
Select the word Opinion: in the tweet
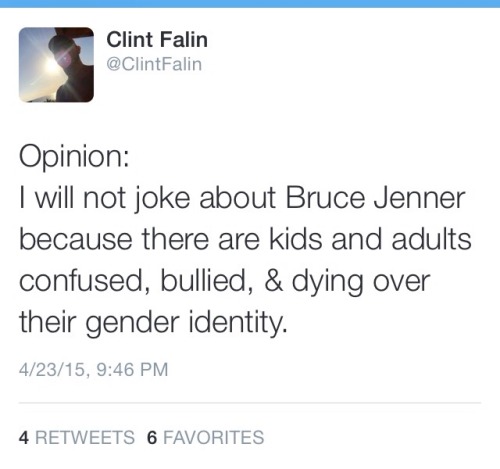[x=74, y=157]
